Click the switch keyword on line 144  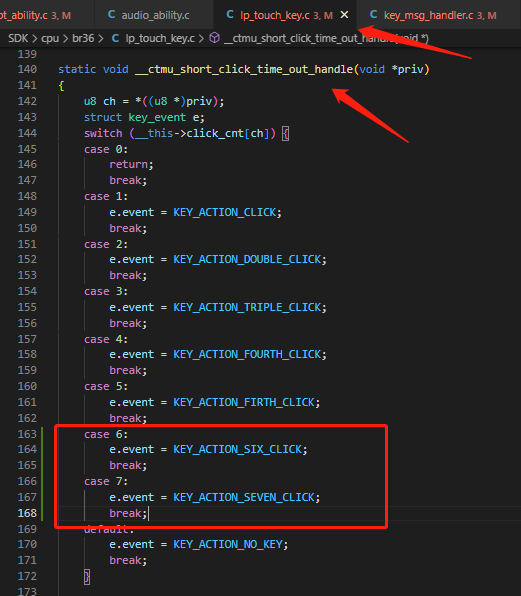point(103,133)
